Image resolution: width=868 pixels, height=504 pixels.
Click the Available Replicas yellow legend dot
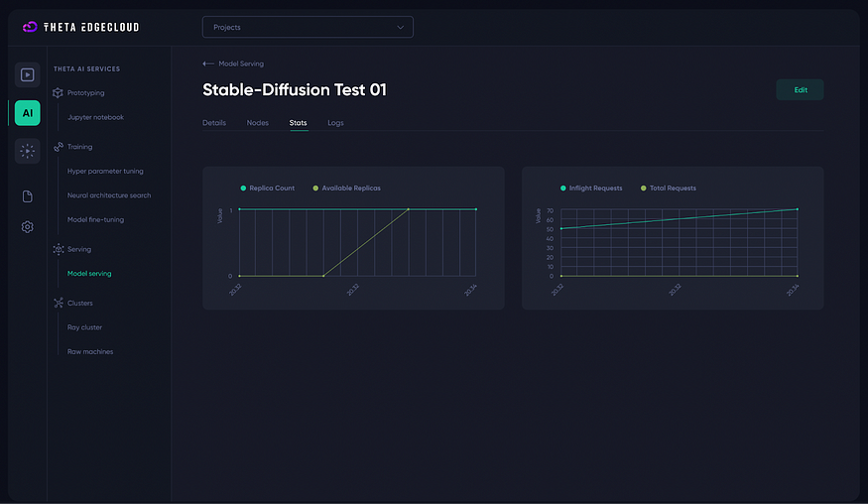click(315, 189)
